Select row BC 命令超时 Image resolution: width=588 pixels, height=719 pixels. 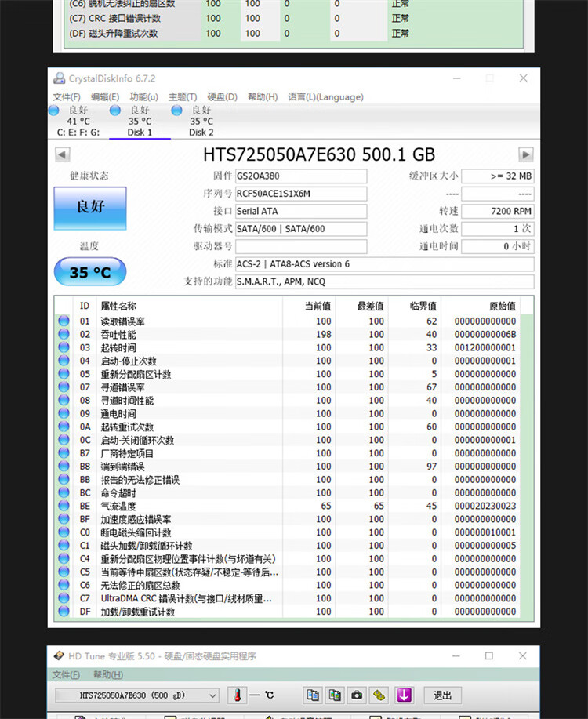pyautogui.click(x=288, y=493)
